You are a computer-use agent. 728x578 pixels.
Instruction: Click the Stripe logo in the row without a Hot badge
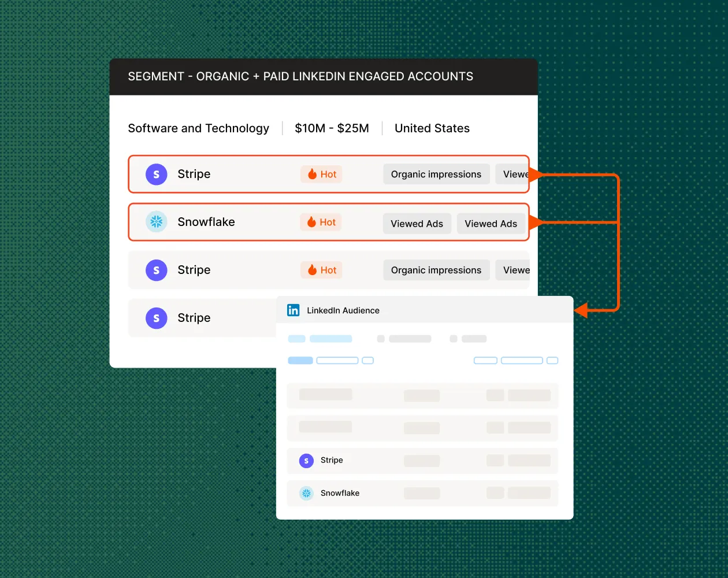click(x=157, y=318)
